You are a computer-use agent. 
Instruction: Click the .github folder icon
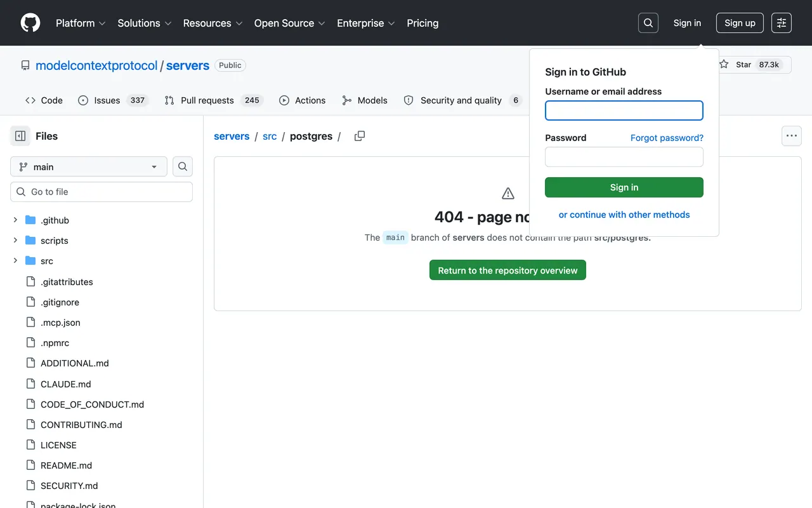click(30, 220)
